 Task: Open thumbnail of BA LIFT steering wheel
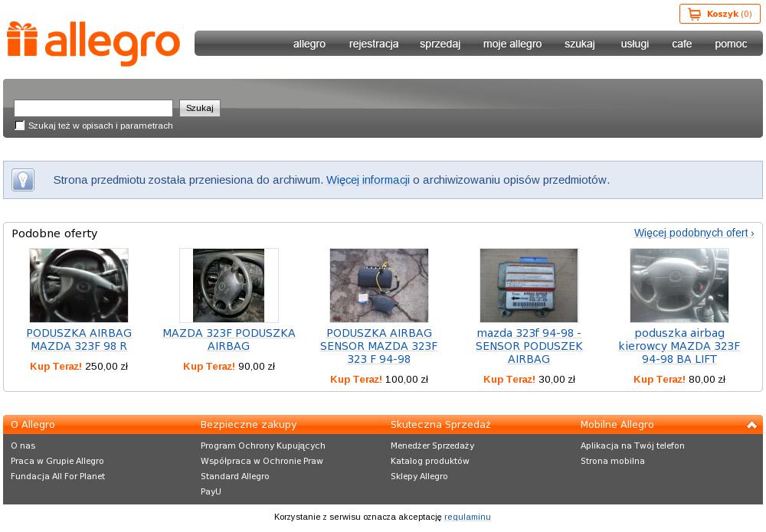click(679, 286)
